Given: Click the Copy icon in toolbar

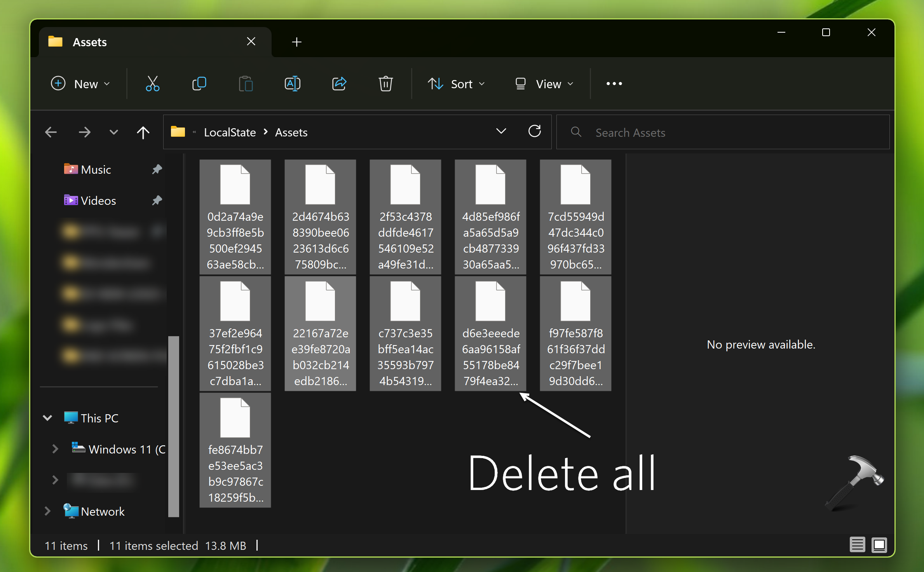Looking at the screenshot, I should pyautogui.click(x=199, y=84).
